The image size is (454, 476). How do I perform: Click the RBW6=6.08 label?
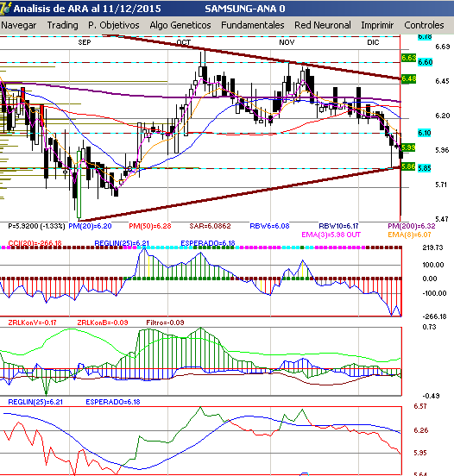(x=269, y=226)
